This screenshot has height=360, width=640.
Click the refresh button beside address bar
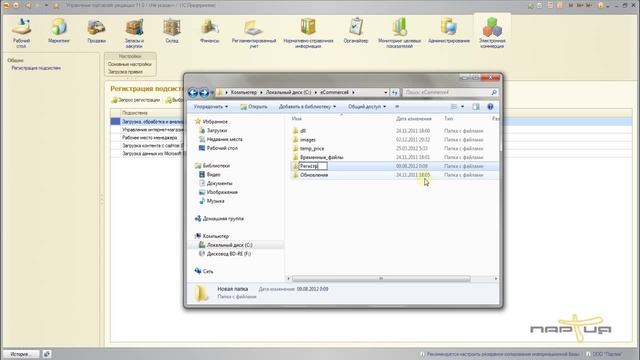point(395,93)
